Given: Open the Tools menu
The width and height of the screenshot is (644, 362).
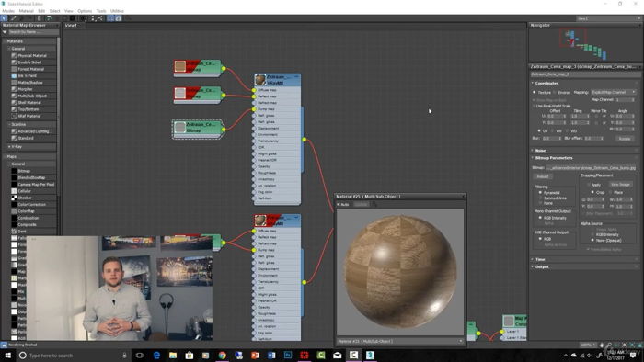Looking at the screenshot, I should (x=101, y=11).
